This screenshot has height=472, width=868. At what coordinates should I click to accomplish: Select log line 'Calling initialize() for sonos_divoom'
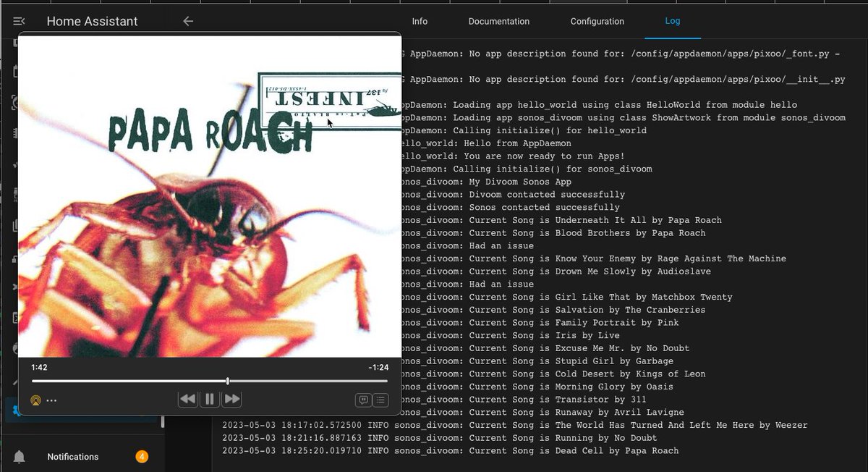coord(527,169)
